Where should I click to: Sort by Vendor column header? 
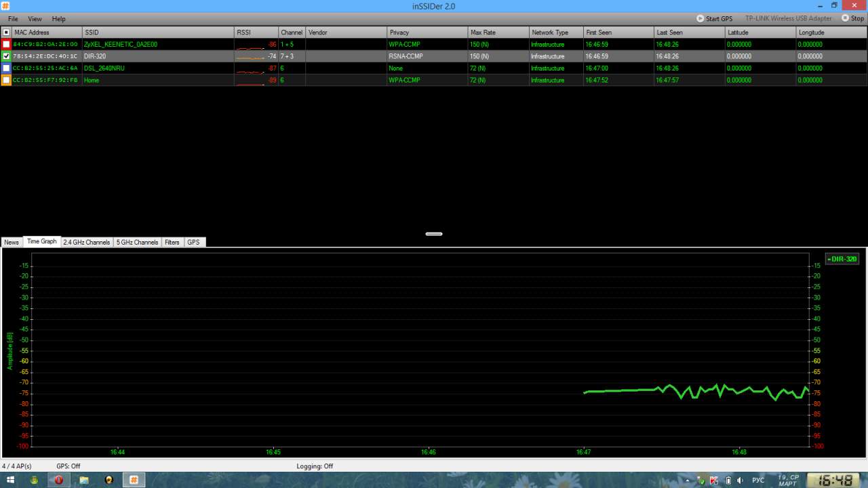[346, 32]
